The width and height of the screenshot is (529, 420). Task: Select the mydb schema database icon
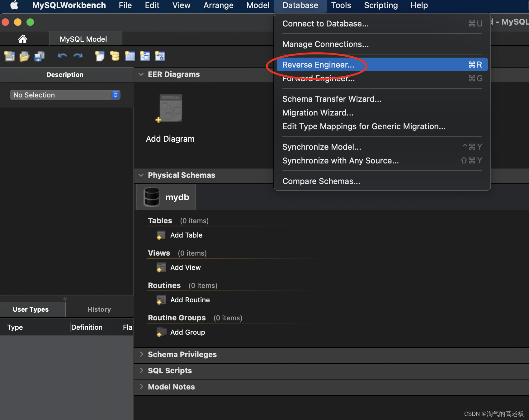(152, 197)
